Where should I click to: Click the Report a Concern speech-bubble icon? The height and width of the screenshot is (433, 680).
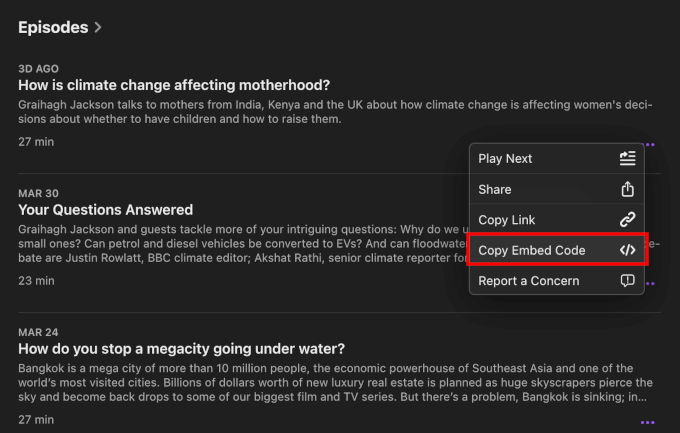pos(627,281)
